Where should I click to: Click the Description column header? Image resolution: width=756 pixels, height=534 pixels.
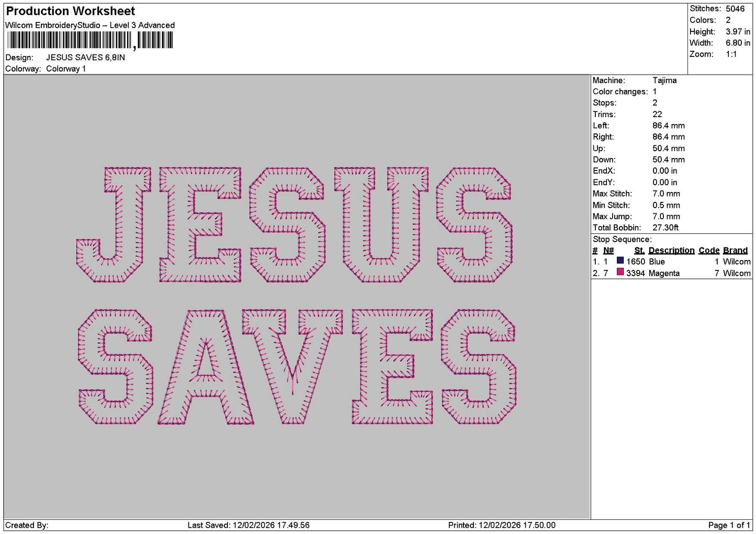[x=671, y=251]
